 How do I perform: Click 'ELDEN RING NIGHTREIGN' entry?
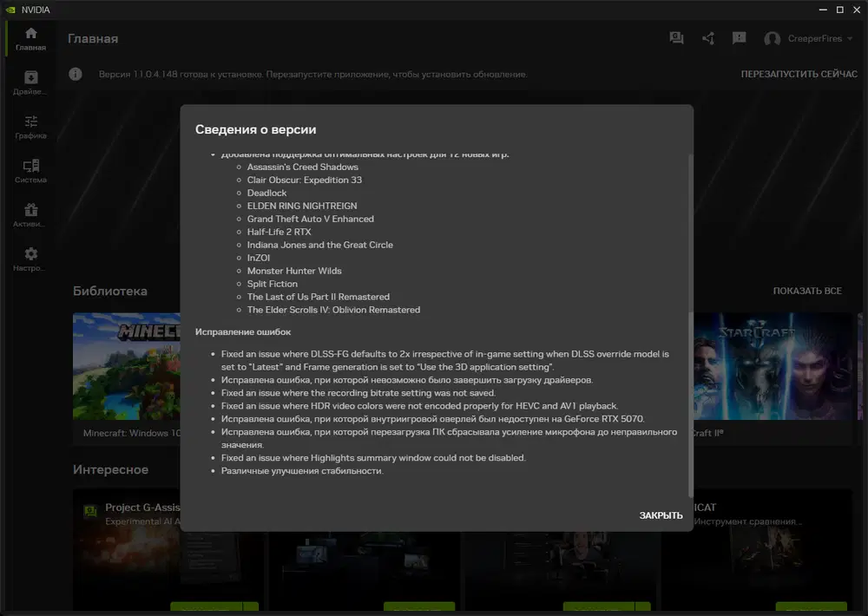tap(302, 206)
